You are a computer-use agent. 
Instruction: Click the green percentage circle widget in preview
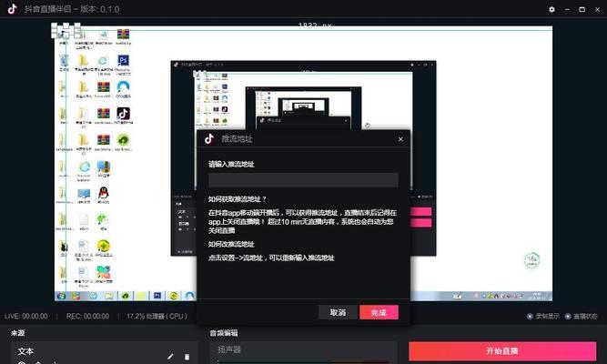pos(531,260)
